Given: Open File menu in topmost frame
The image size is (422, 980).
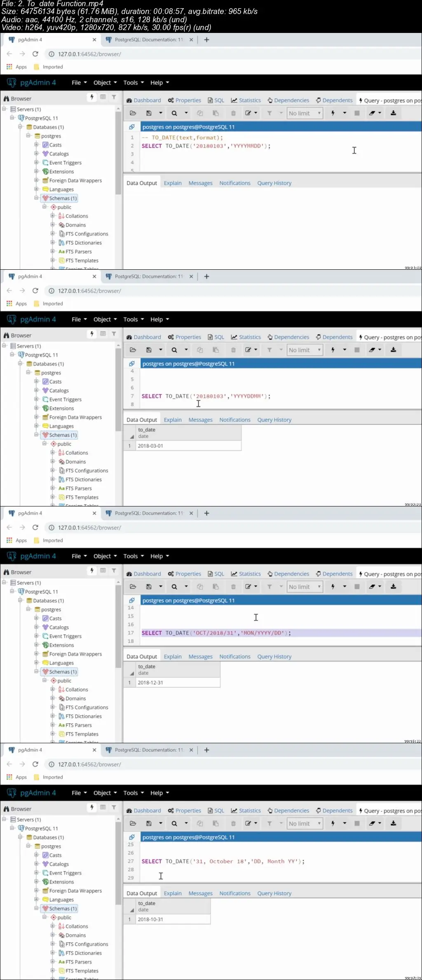Looking at the screenshot, I should pyautogui.click(x=79, y=83).
